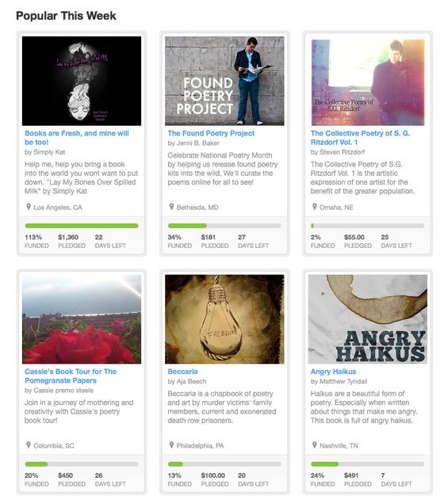This screenshot has height=504, width=444.
Task: Open Cassie's Book Tour for The Pomegranate Papers
Action: (x=71, y=376)
